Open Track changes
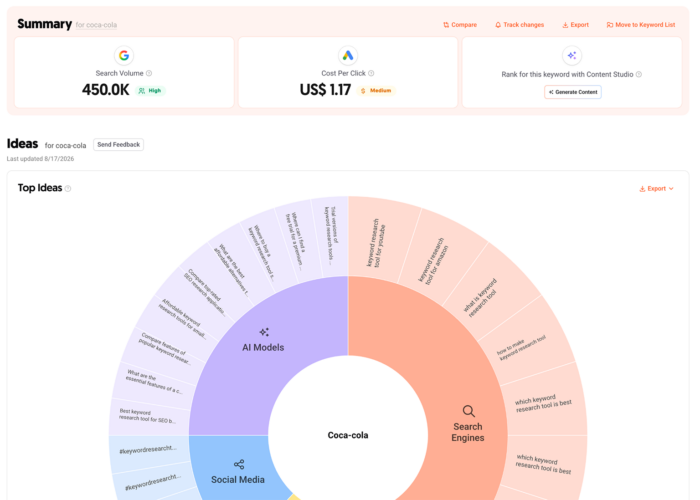700x500 pixels. click(519, 25)
